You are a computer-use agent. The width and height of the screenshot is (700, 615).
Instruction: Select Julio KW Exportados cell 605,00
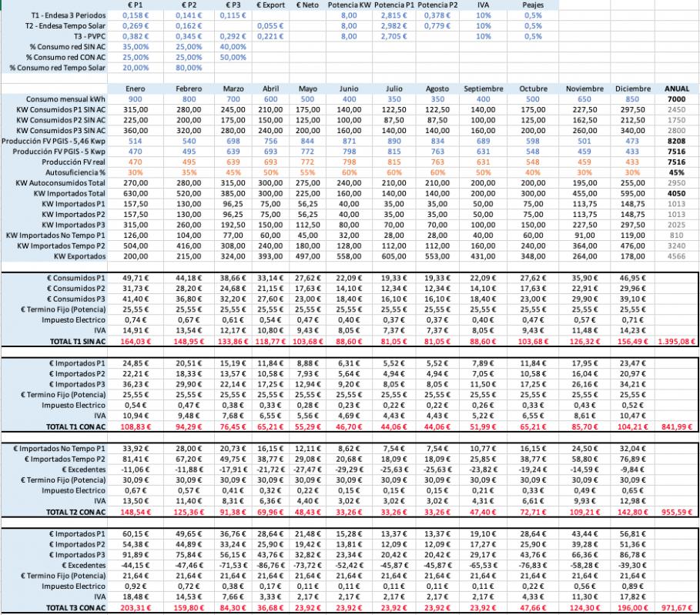pyautogui.click(x=394, y=256)
